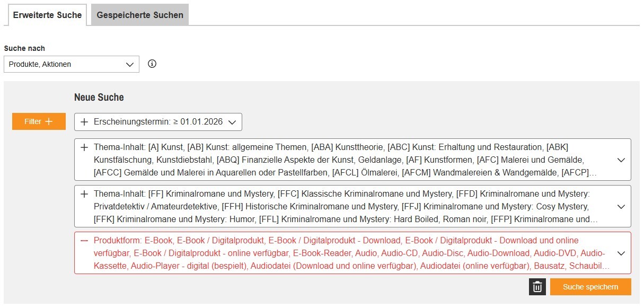Delete the search using trash icon
Image resolution: width=644 pixels, height=308 pixels.
coord(537,287)
